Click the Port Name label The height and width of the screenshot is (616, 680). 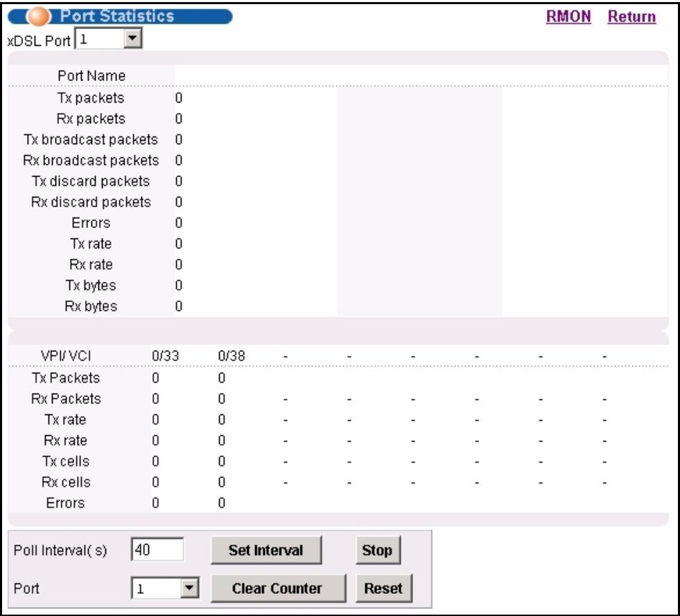[91, 76]
